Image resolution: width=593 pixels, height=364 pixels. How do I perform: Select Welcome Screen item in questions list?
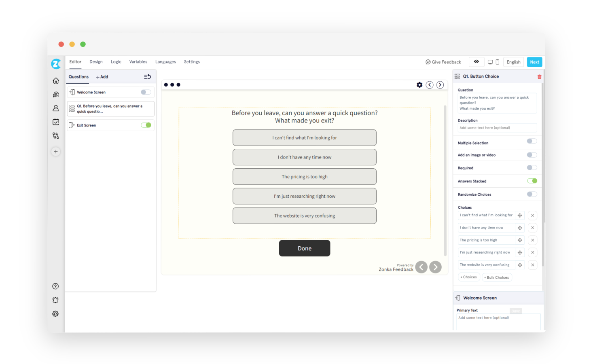click(x=110, y=92)
